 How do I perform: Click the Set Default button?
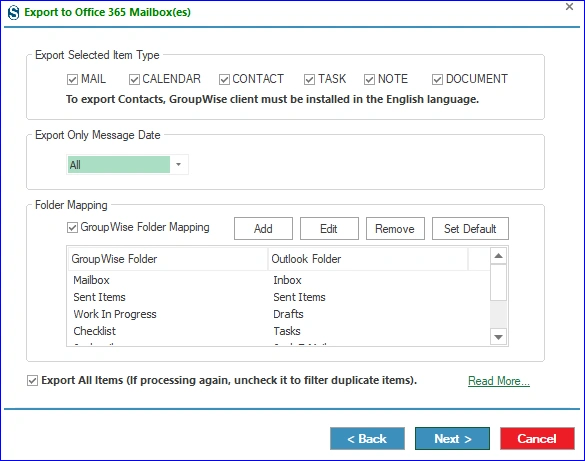pos(470,229)
